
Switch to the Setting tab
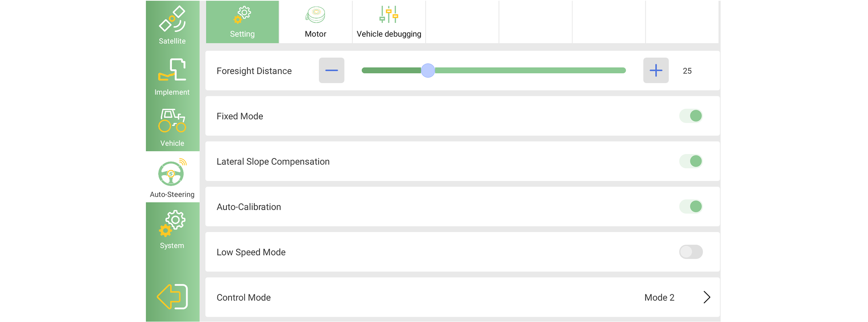[x=242, y=22]
